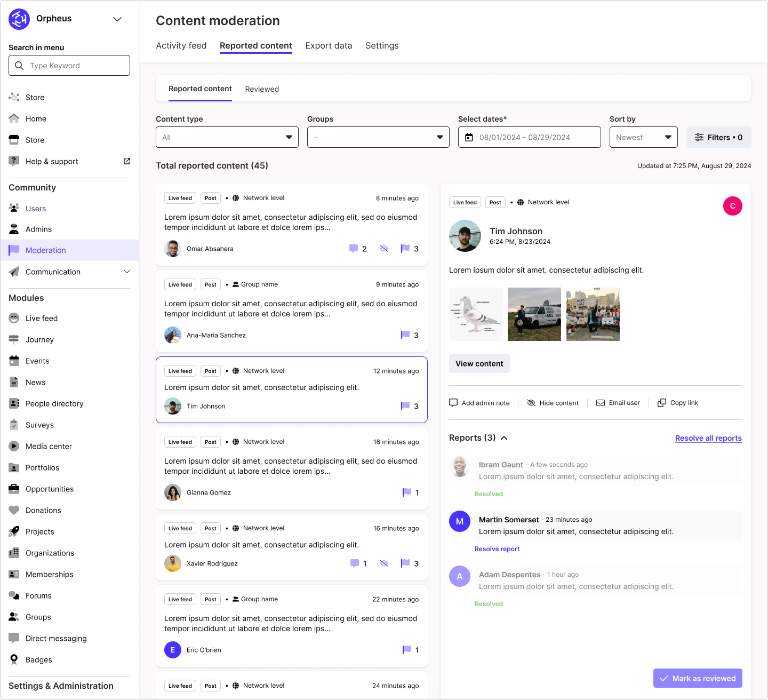Image resolution: width=768 pixels, height=700 pixels.
Task: Focus the Type Keyword search field
Action: (69, 65)
